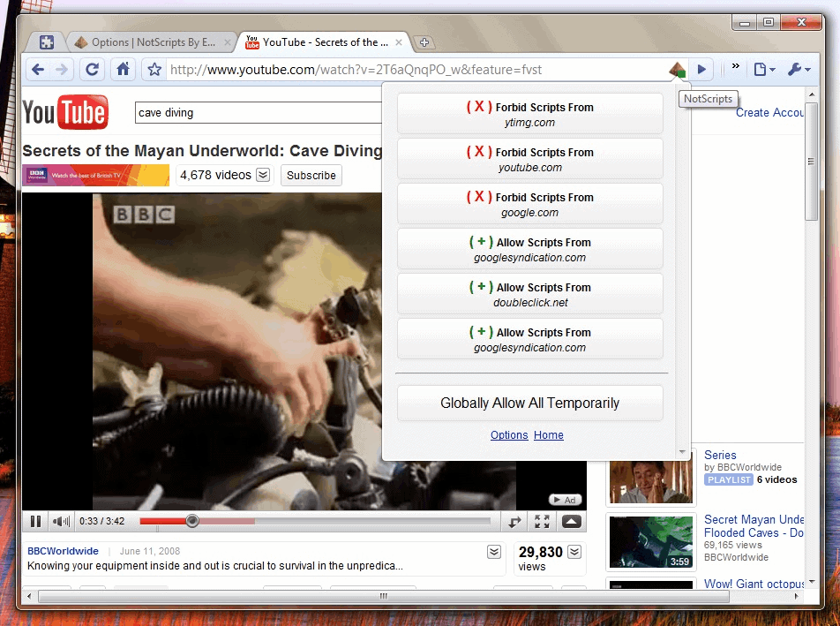The height and width of the screenshot is (626, 840).
Task: Click the Create Account link
Action: pyautogui.click(x=769, y=112)
